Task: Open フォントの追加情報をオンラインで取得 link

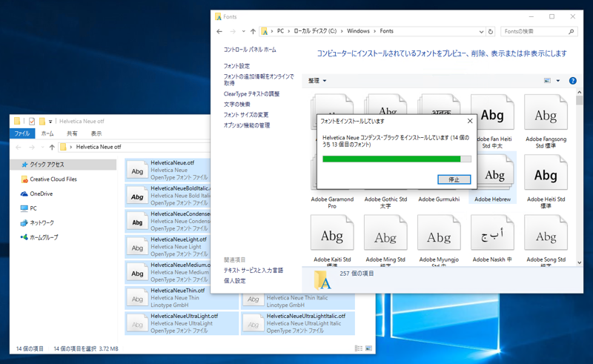Action: (259, 80)
